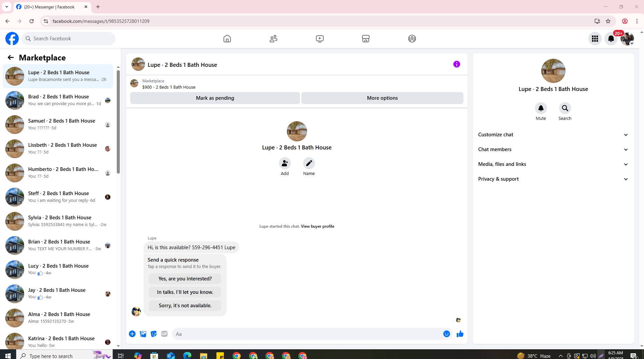Open the Katrina conversation
The width and height of the screenshot is (644, 359).
click(58, 340)
